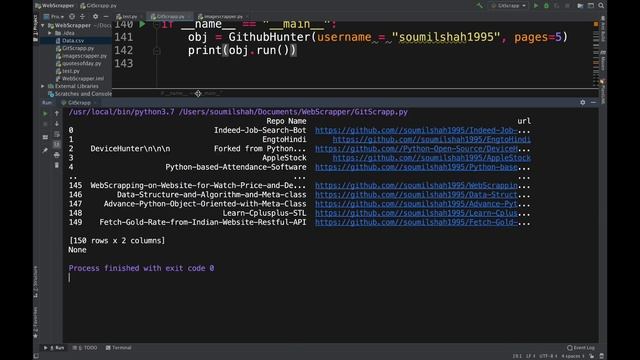Open the Learn-Cplus GitHub link
The width and height of the screenshot is (640, 360).
pyautogui.click(x=416, y=213)
